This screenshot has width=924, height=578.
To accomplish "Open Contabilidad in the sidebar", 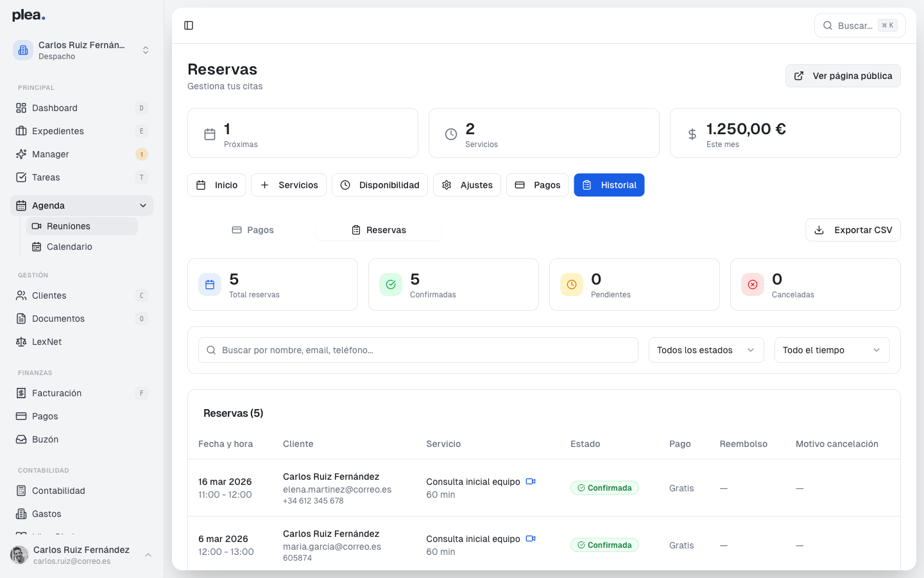I will click(x=82, y=491).
